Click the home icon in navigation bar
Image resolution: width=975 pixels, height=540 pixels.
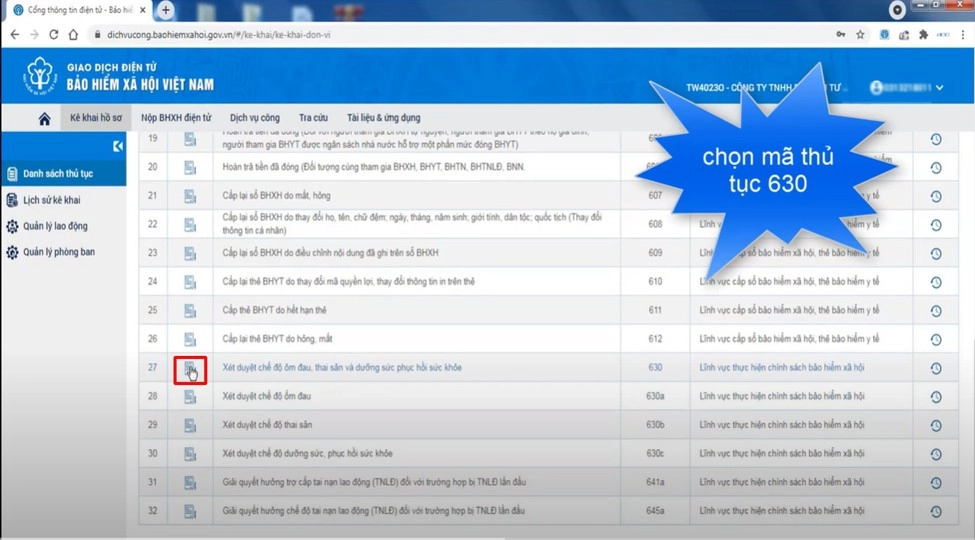(44, 118)
